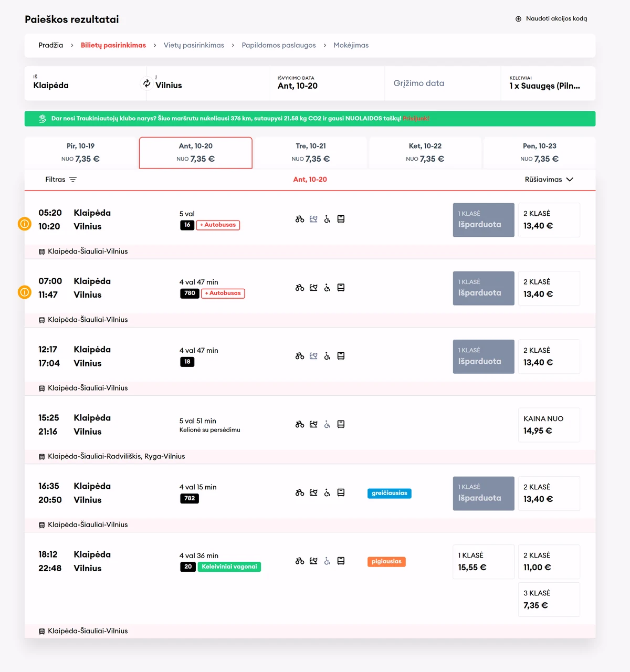Screen dimensions: 630x672
Task: Click the info warning icon for 05:20 train
Action: pyautogui.click(x=25, y=224)
